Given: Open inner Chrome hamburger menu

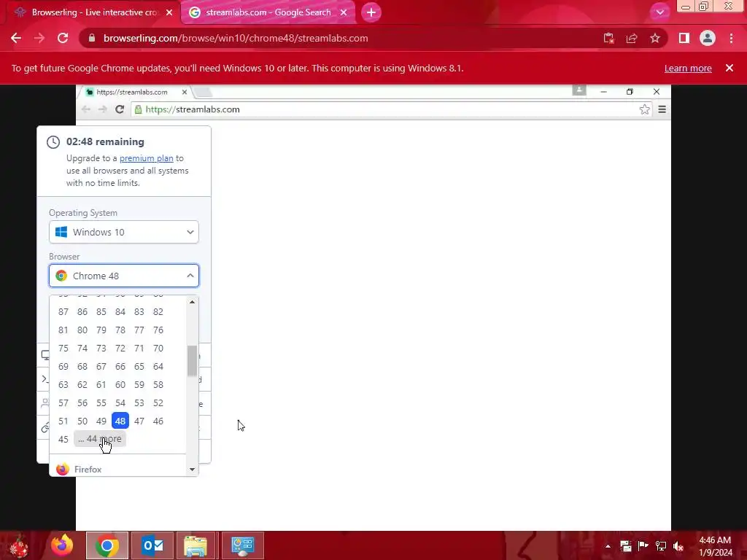Looking at the screenshot, I should pyautogui.click(x=662, y=109).
